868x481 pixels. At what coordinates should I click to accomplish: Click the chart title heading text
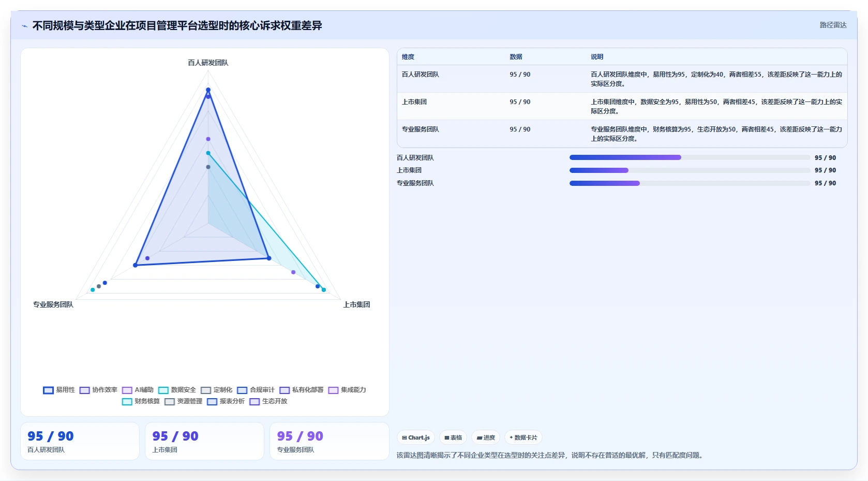tap(177, 25)
